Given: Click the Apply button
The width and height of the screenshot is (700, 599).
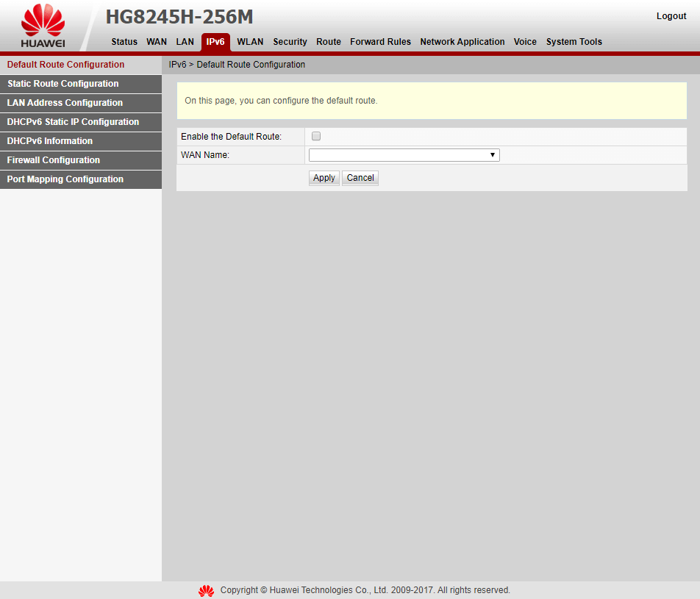Looking at the screenshot, I should click(324, 178).
